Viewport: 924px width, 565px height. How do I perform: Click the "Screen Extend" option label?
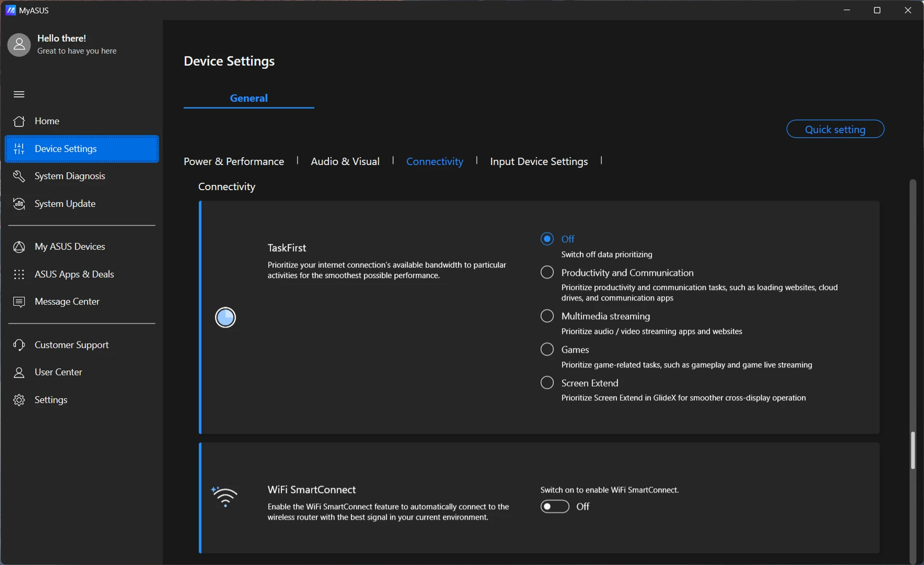590,383
